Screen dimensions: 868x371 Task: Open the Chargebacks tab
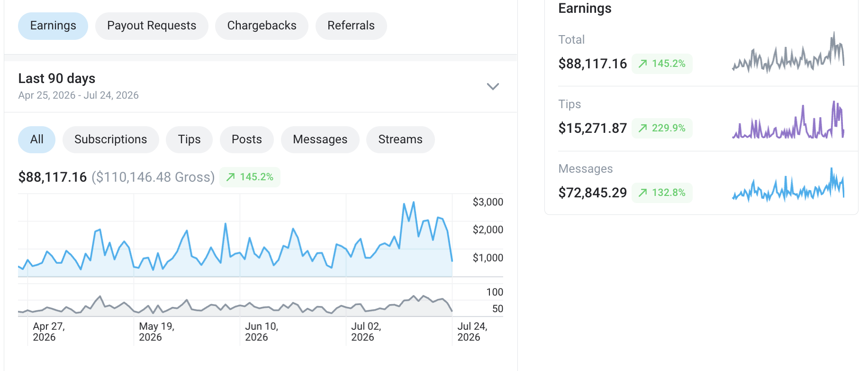[262, 26]
